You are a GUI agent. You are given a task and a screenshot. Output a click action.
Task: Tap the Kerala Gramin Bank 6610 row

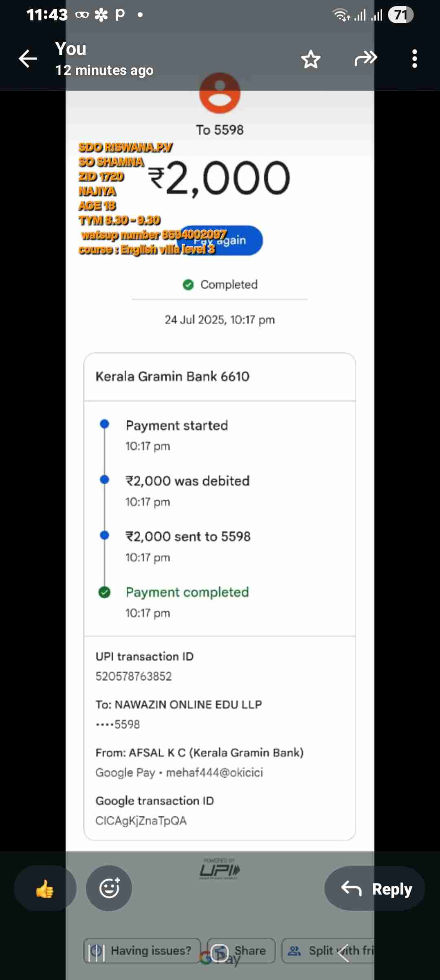[219, 376]
